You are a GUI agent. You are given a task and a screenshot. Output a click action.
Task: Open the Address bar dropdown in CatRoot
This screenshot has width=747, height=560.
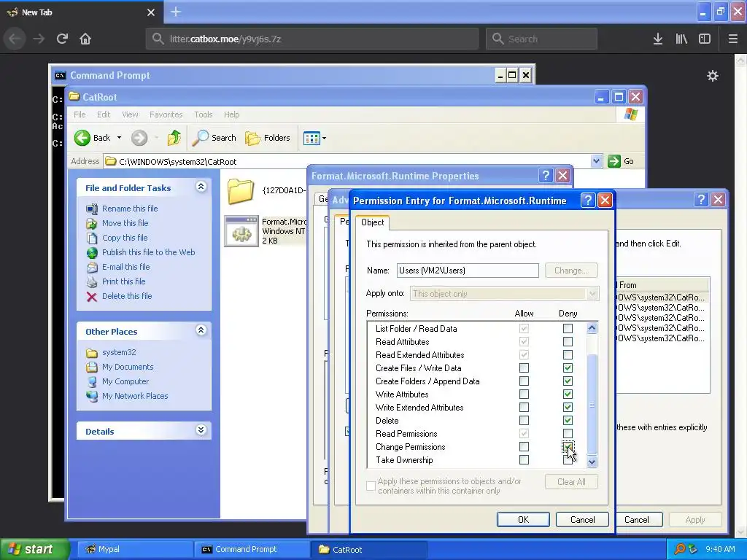596,161
